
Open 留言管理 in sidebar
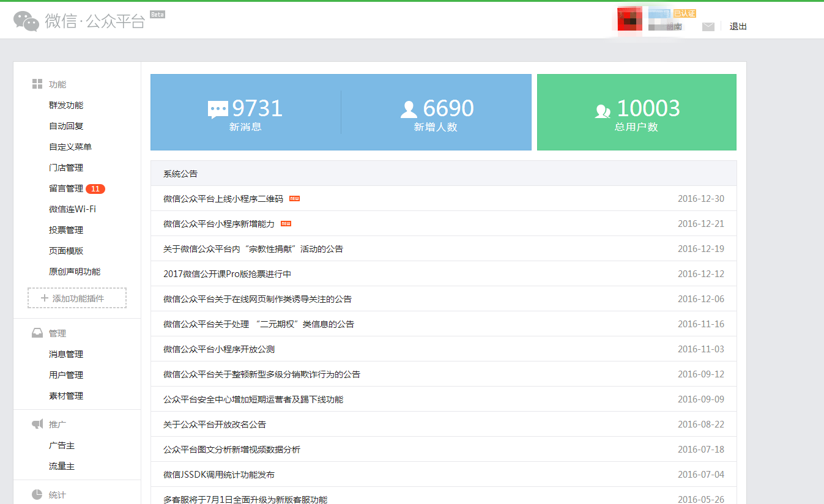66,188
